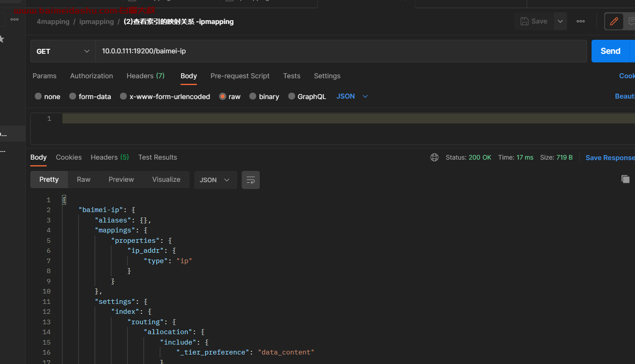Image resolution: width=635 pixels, height=364 pixels.
Task: Click the "properties" key line
Action: click(135, 241)
